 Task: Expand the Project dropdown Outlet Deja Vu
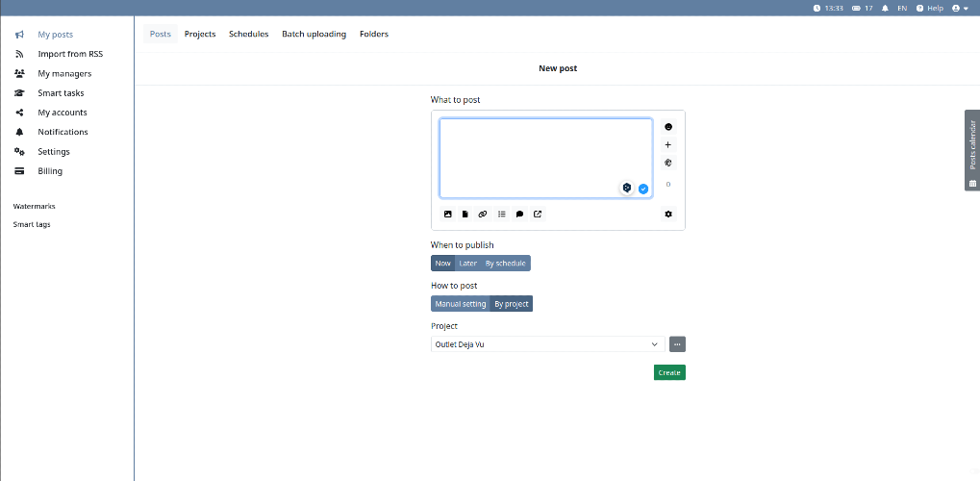click(548, 344)
